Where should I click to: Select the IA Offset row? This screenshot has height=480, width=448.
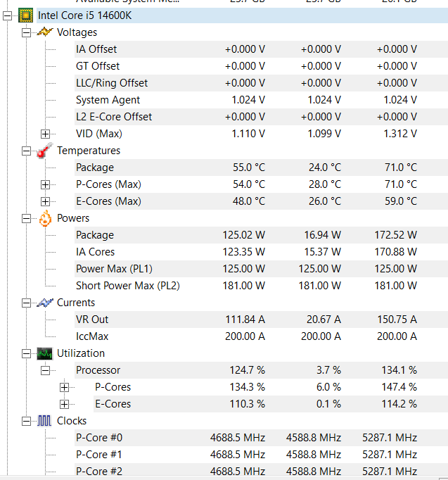261,49
